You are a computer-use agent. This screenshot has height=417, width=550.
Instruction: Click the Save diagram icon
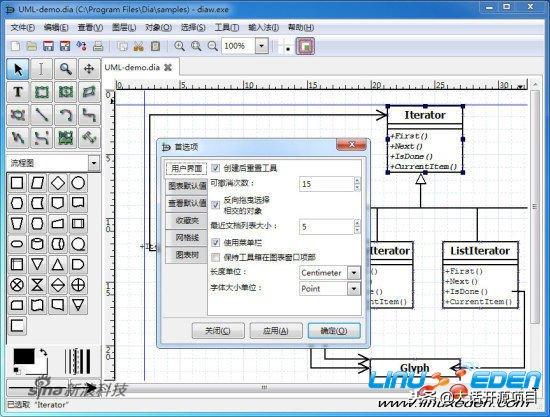pos(48,46)
